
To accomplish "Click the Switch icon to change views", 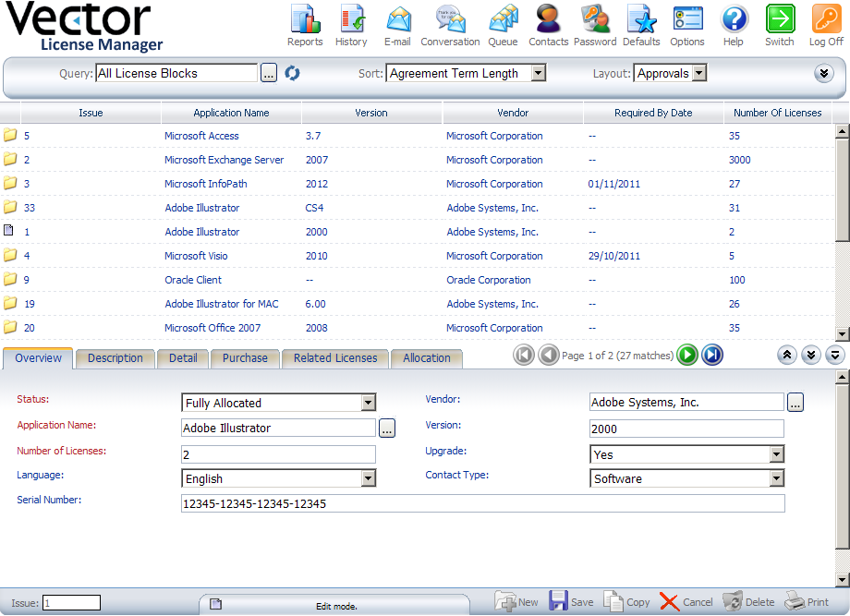I will (779, 25).
